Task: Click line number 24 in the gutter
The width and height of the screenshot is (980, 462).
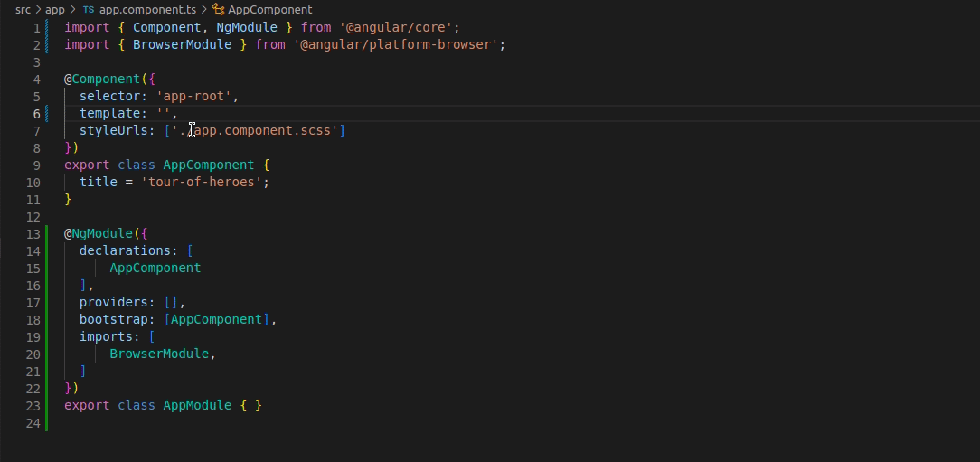Action: [33, 423]
